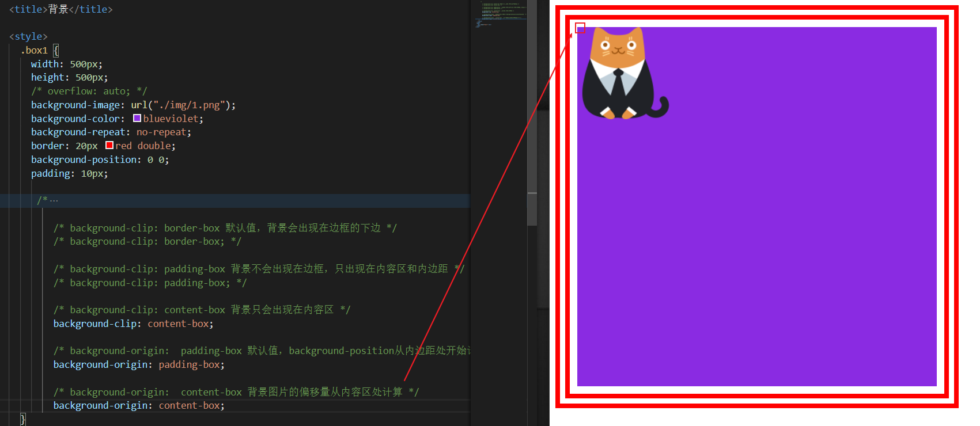Click 'background-origin: padding-box;' declaration
The image size is (980, 426).
point(139,364)
